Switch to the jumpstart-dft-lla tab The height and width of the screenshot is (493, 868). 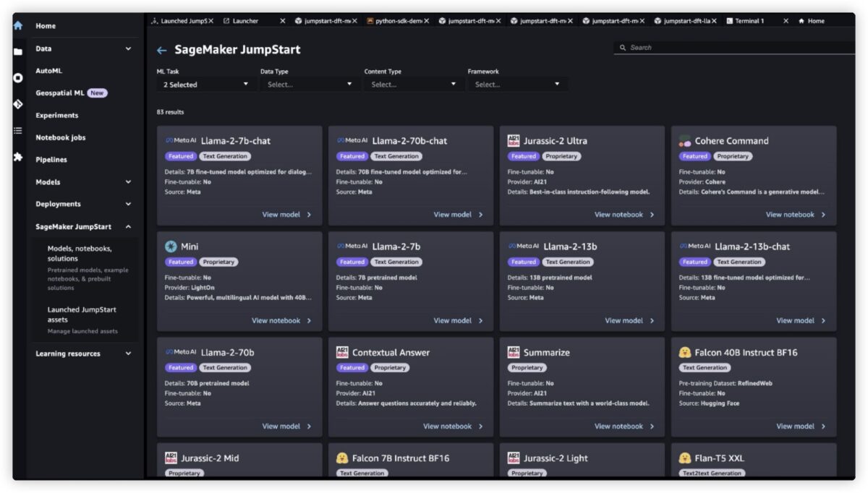pyautogui.click(x=686, y=21)
